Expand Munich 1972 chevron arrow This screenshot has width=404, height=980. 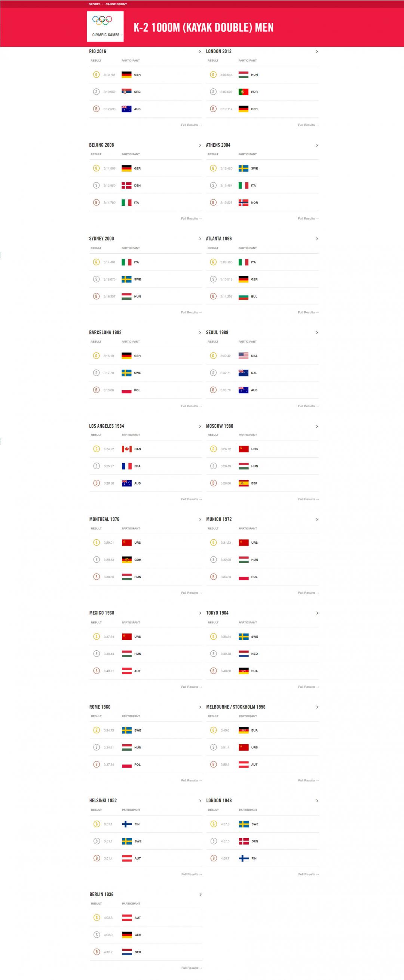(x=317, y=520)
